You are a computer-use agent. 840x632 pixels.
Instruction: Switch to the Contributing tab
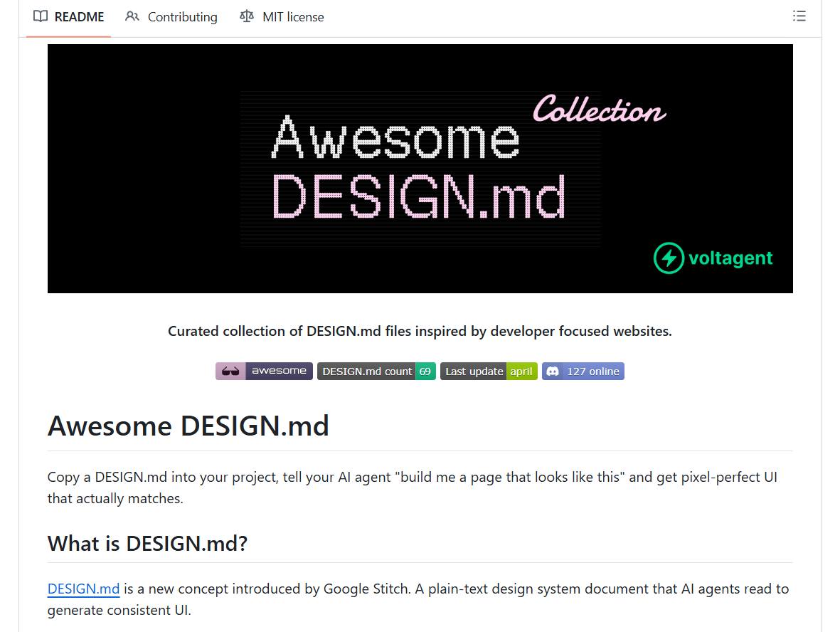pyautogui.click(x=171, y=17)
